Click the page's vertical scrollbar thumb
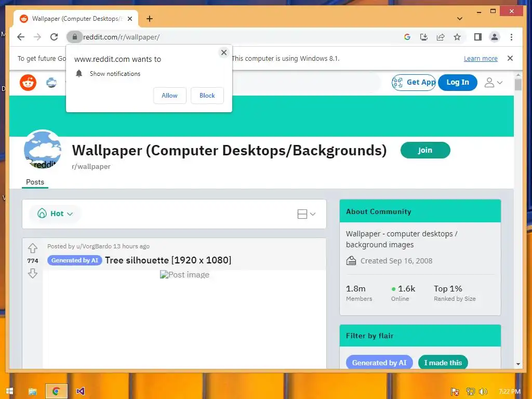This screenshot has height=399, width=532. (x=518, y=84)
